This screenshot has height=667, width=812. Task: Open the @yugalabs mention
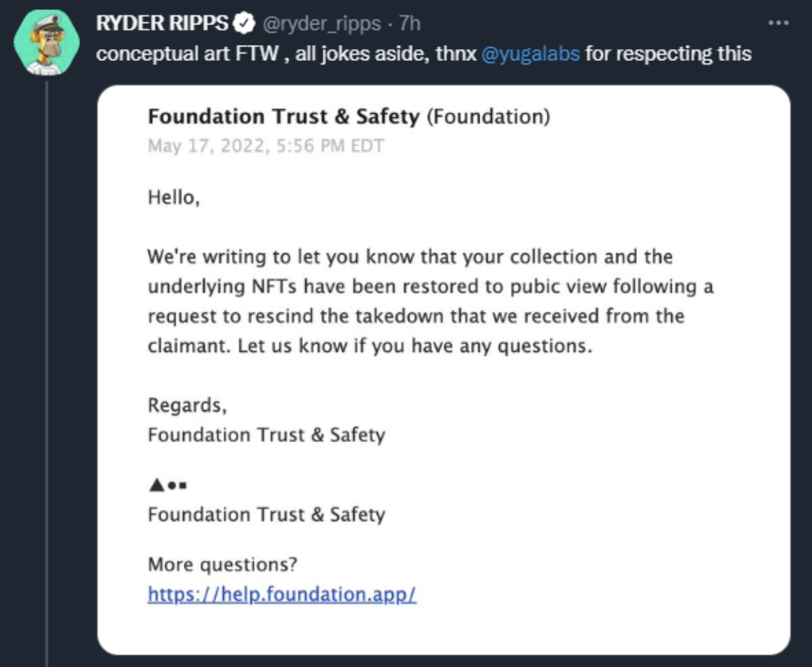532,54
